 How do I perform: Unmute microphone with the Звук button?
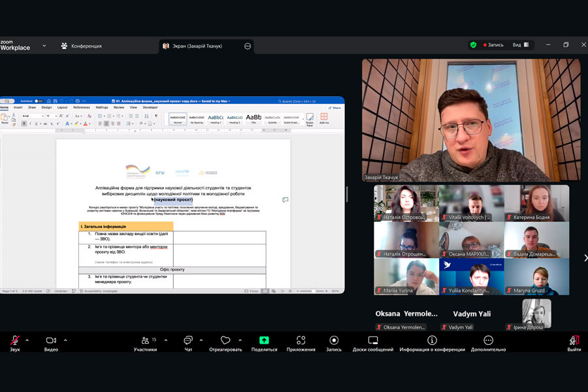tap(14, 340)
